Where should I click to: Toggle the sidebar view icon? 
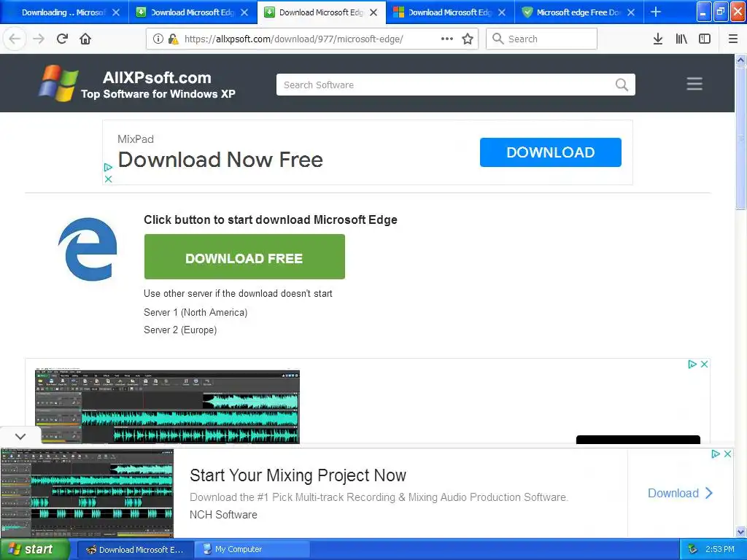coord(705,39)
